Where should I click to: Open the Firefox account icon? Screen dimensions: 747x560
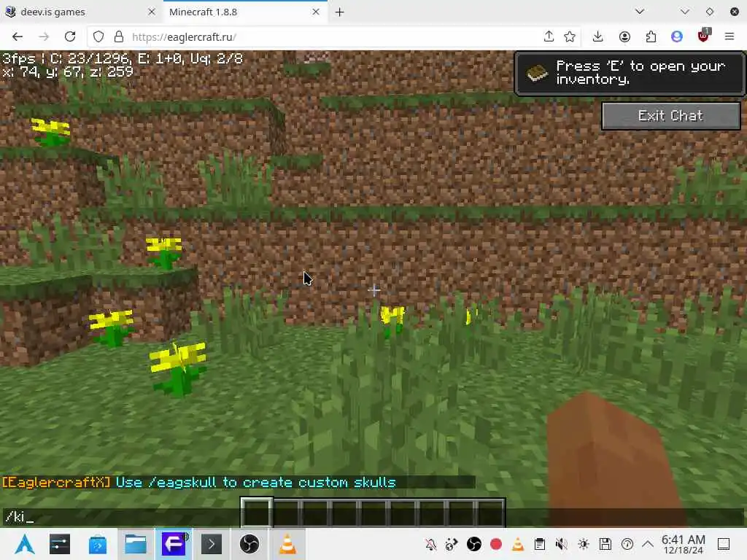[624, 36]
